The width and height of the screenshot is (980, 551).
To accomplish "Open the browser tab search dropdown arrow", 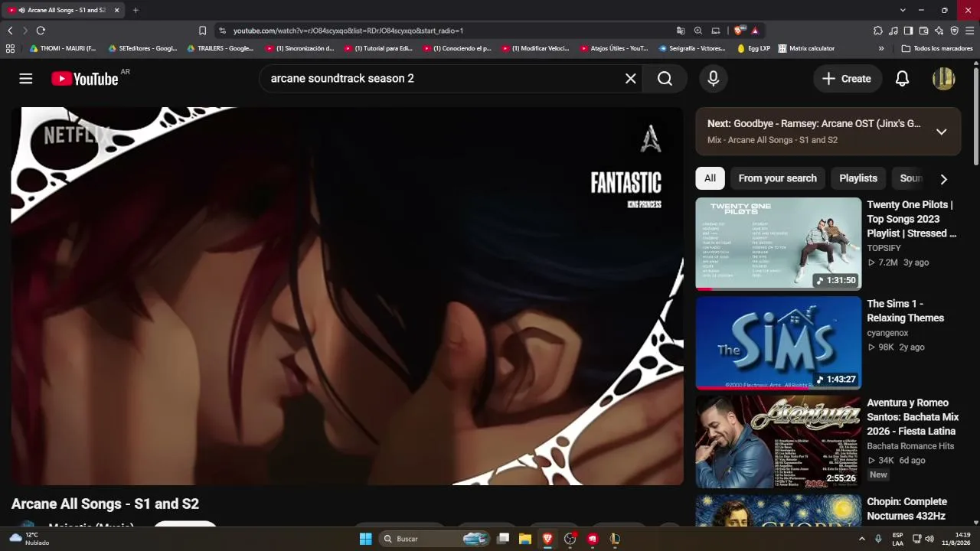I will coord(903,10).
